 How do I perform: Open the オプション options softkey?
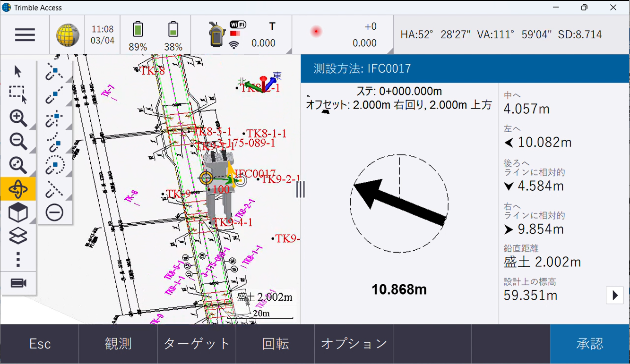(x=354, y=344)
